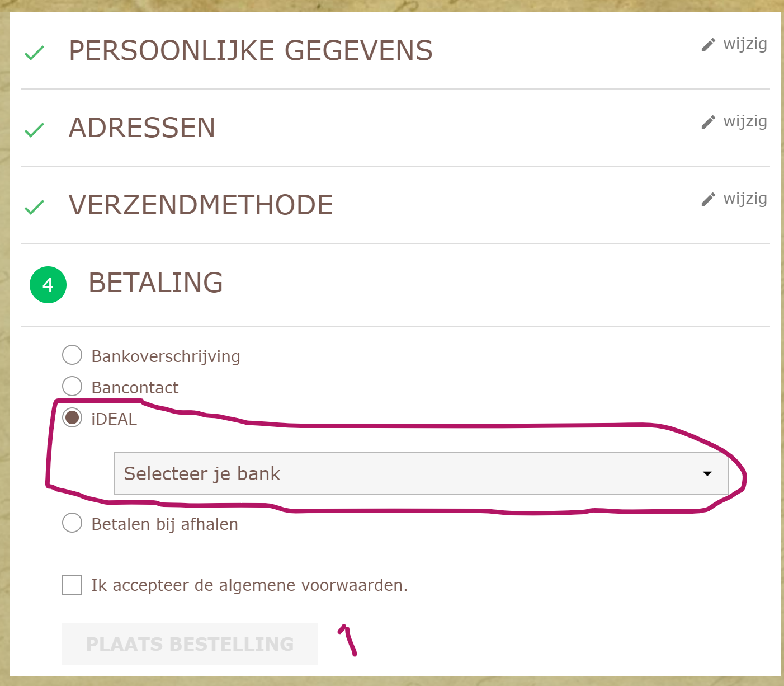Choose the iDEAL radio button
This screenshot has height=686, width=784.
coord(72,417)
